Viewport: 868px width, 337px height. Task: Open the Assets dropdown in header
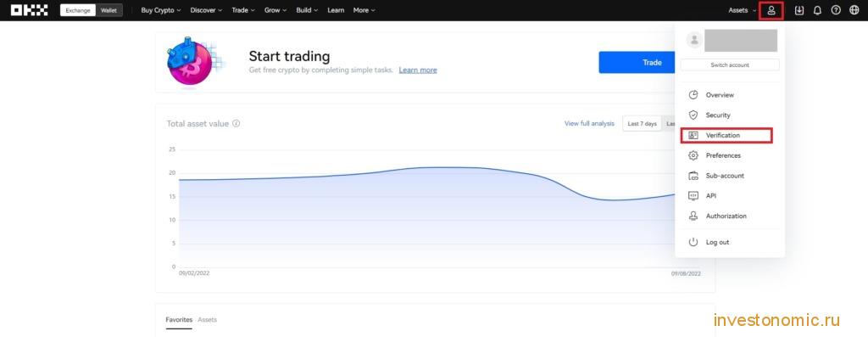(x=742, y=10)
